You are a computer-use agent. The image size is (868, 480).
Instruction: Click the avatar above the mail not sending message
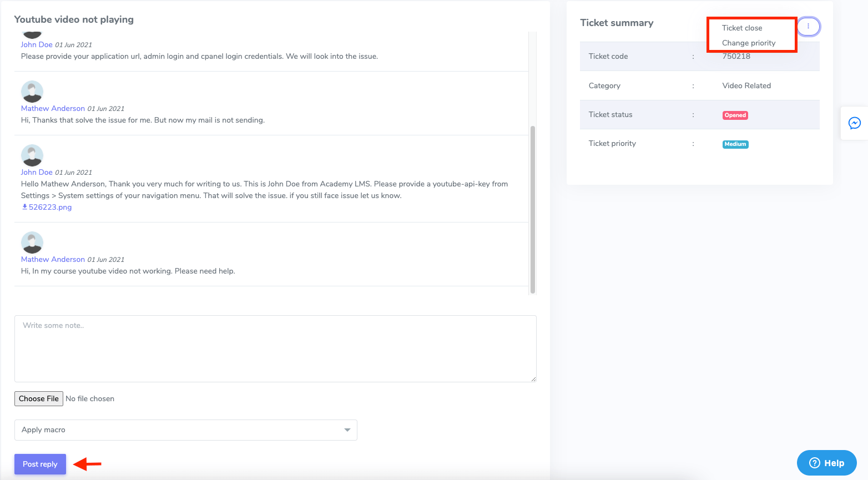click(32, 92)
